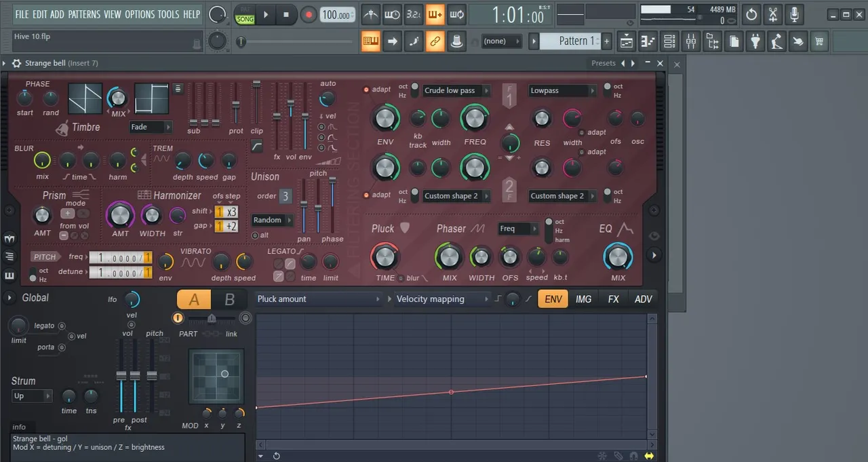This screenshot has width=868, height=462.
Task: Enable the porta option in Global
Action: click(x=62, y=347)
